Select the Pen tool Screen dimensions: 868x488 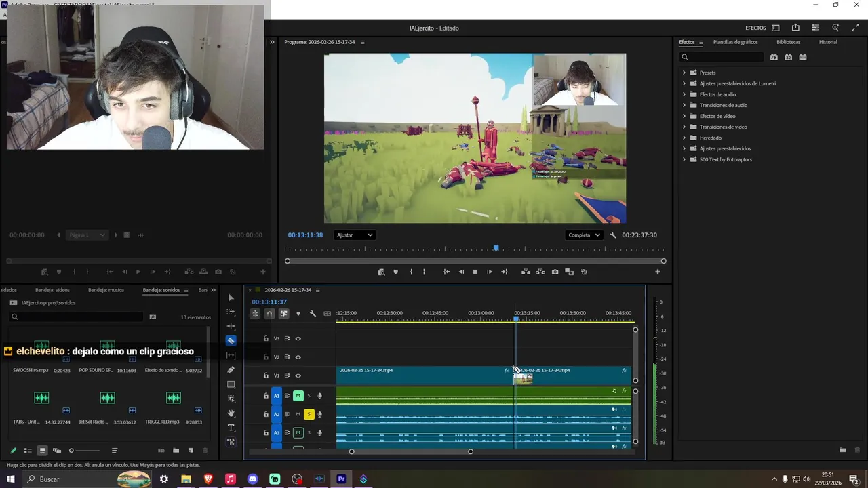[231, 370]
